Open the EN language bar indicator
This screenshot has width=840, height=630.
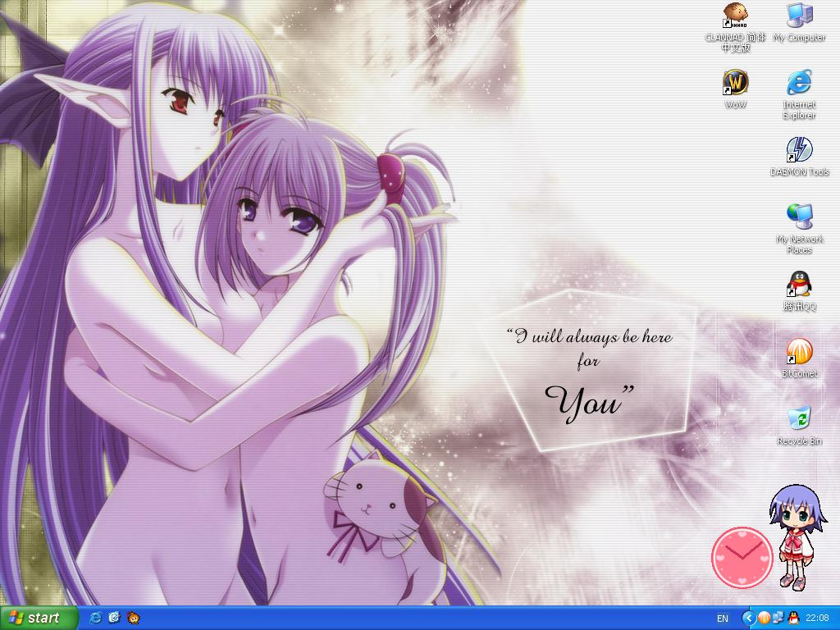(x=722, y=619)
